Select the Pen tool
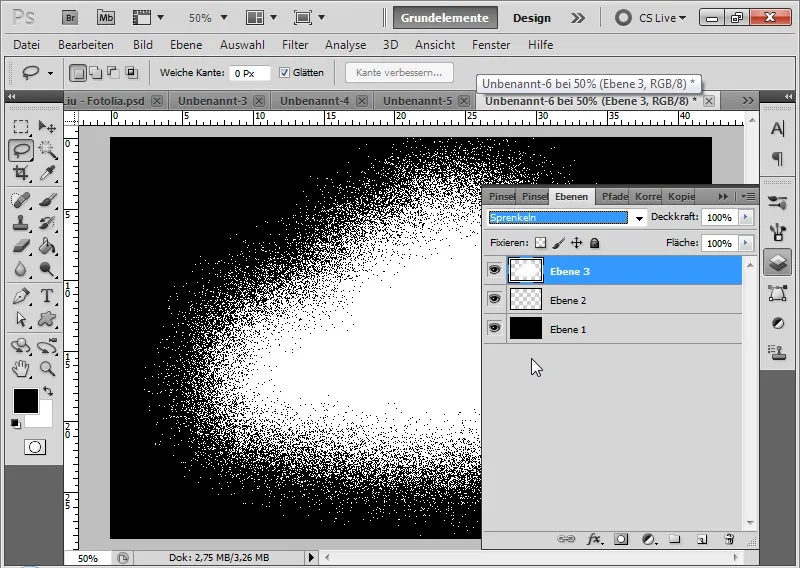This screenshot has width=800, height=568. 21,295
